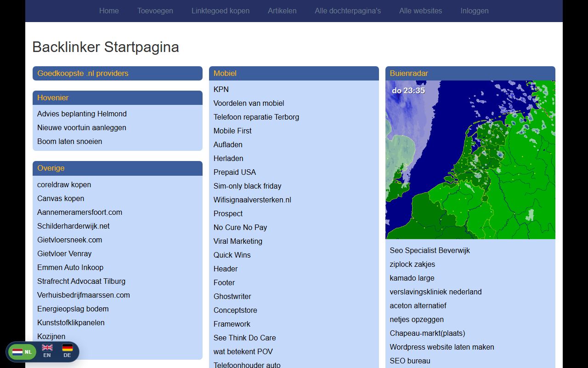Visit Wifisignaalversterken.nl link
Screen dimensions: 588x368
click(252, 200)
